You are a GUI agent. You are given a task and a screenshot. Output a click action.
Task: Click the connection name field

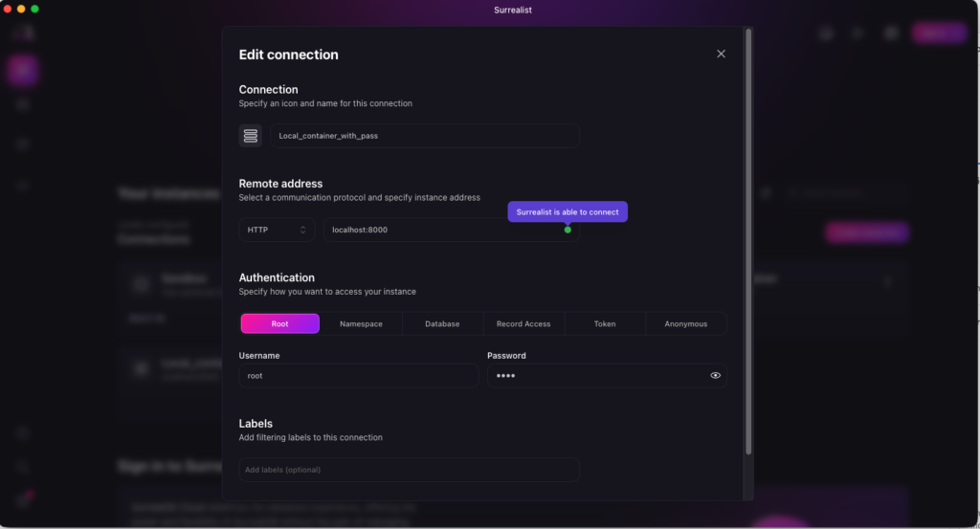424,136
